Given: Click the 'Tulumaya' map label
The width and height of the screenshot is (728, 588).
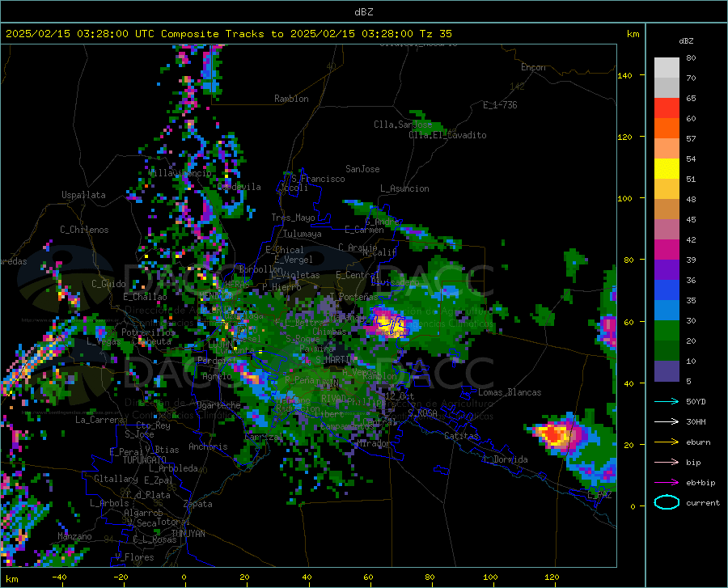Looking at the screenshot, I should [x=302, y=234].
